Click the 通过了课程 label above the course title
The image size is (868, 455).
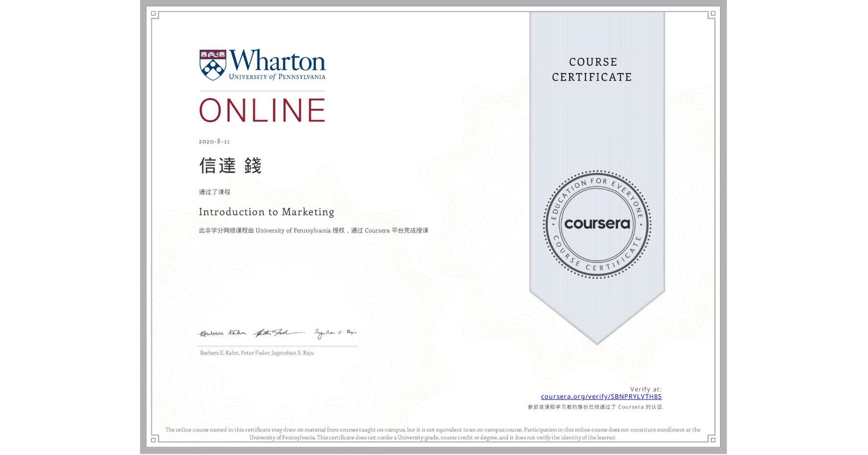tap(215, 191)
